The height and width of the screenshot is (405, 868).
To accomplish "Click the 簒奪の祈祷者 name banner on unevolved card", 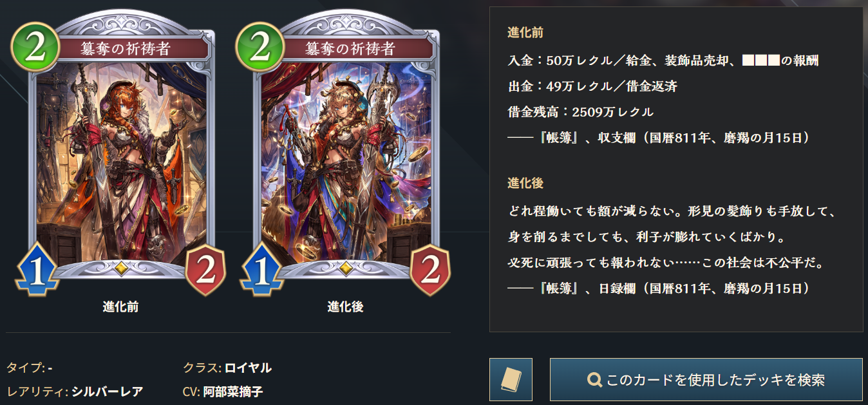I will point(126,48).
